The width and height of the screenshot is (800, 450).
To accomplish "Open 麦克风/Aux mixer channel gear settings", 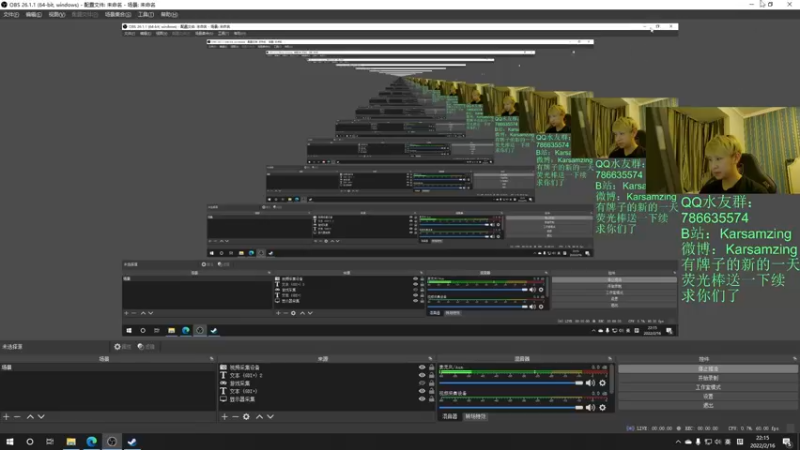I will (x=603, y=383).
